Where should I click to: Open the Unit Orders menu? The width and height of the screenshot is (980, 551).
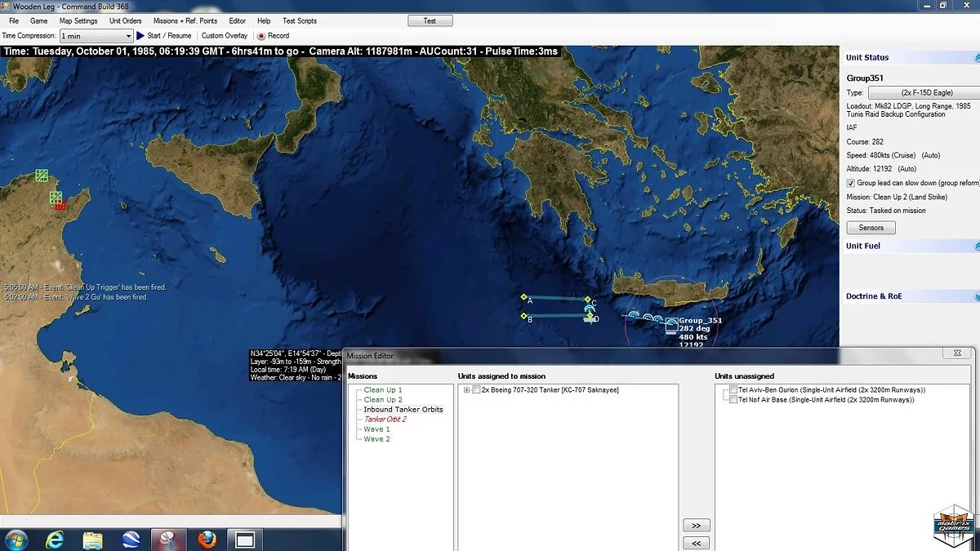tap(125, 20)
